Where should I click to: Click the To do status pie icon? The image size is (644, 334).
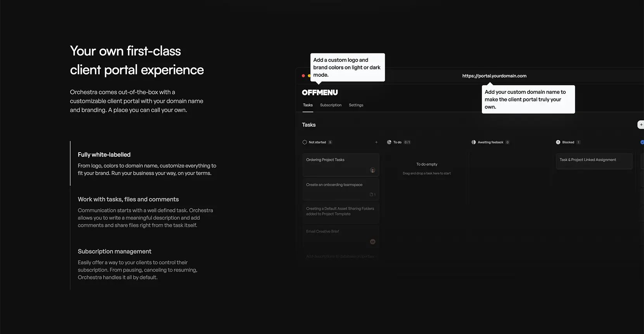(389, 142)
